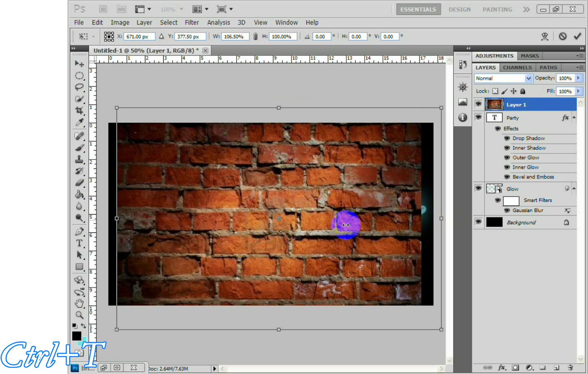Image resolution: width=588 pixels, height=374 pixels.
Task: Open the Filter menu
Action: click(x=191, y=22)
